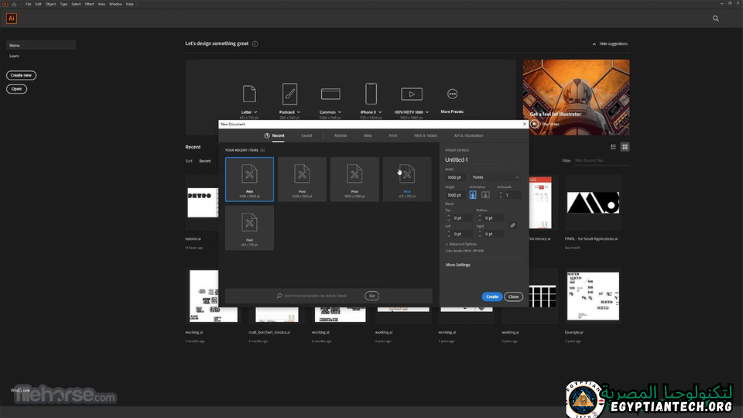Click the Width 1000 pt field
743x418 pixels.
pos(455,177)
